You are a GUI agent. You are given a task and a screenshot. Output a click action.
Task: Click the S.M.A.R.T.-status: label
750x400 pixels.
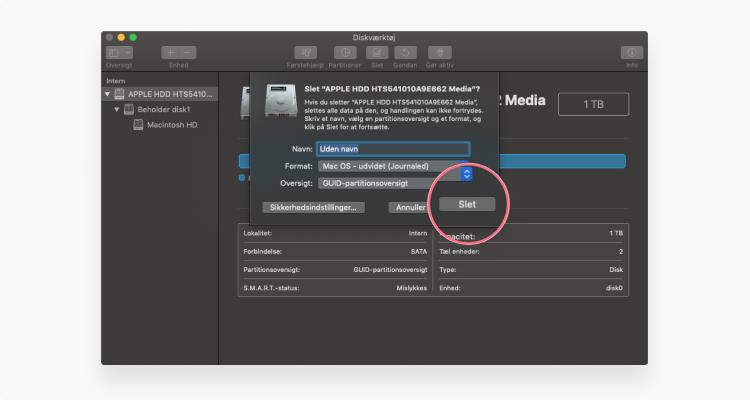click(x=271, y=288)
